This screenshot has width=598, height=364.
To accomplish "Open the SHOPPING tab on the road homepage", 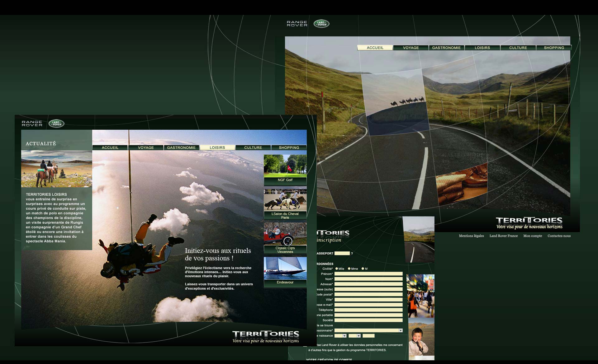I will coord(554,48).
